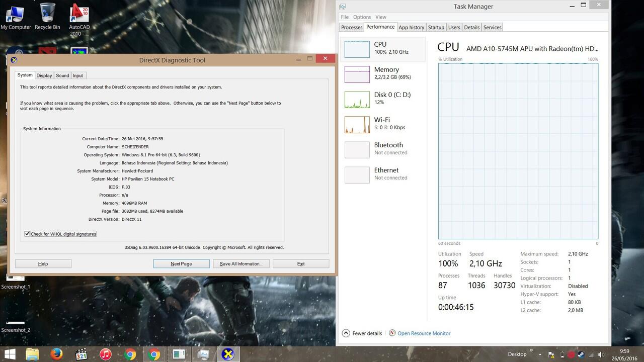This screenshot has width=644, height=362.
Task: Click the Exit button in DxDiag
Action: [x=301, y=263]
